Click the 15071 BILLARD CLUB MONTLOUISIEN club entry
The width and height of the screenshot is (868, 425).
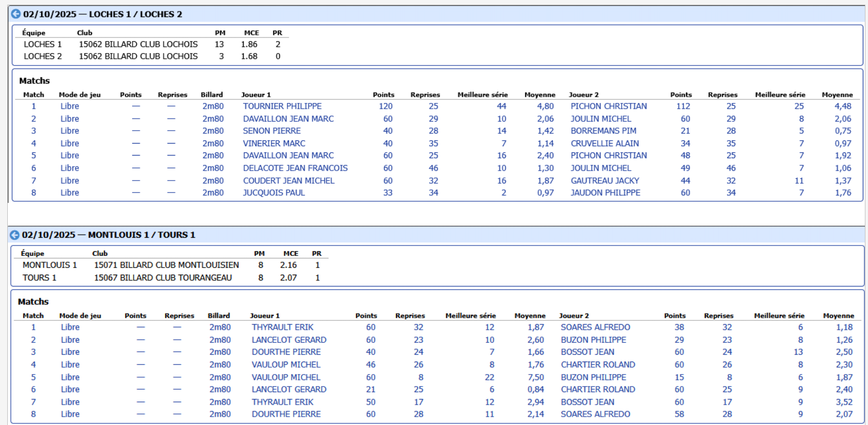(x=166, y=265)
